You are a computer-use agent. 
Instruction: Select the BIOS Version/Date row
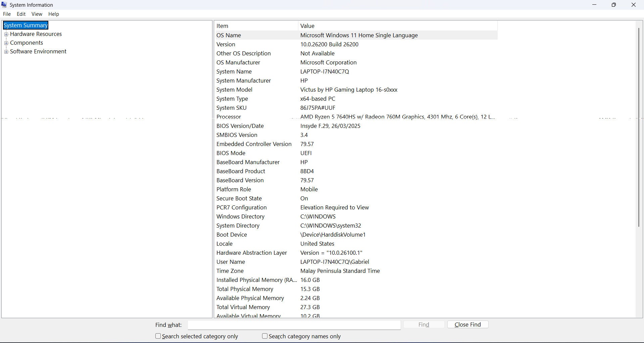[356, 126]
